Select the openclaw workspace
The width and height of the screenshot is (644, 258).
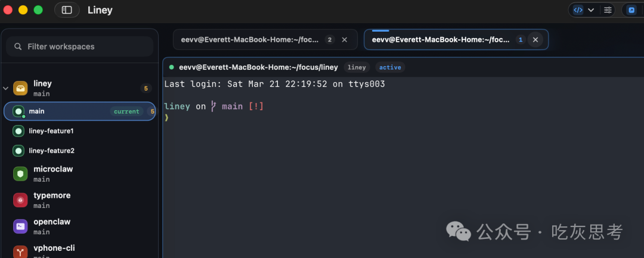80,226
